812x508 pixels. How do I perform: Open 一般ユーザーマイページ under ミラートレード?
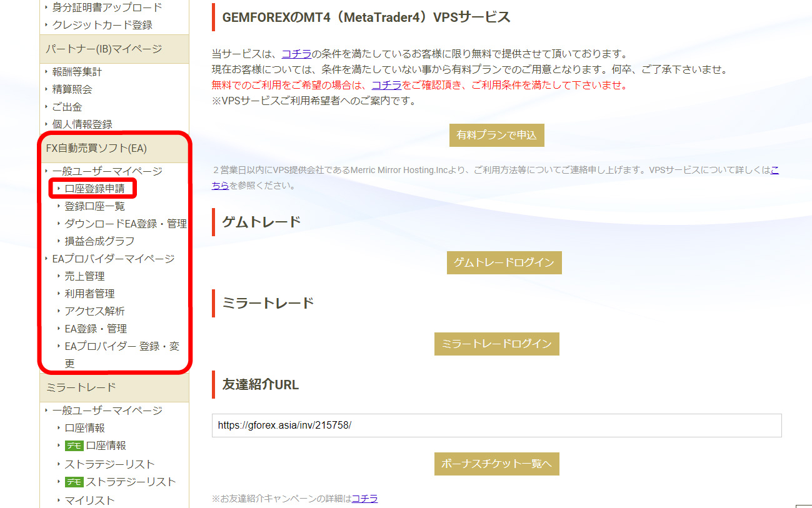(108, 411)
